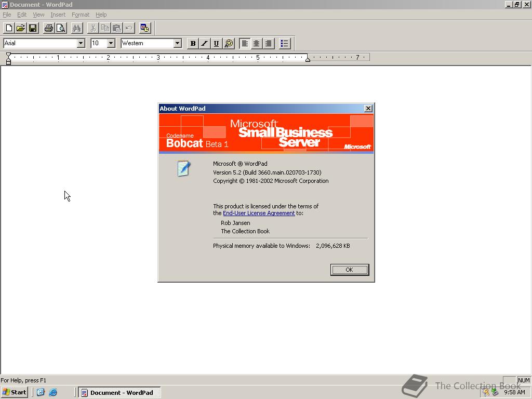Align text right
The image size is (532, 399).
point(269,43)
